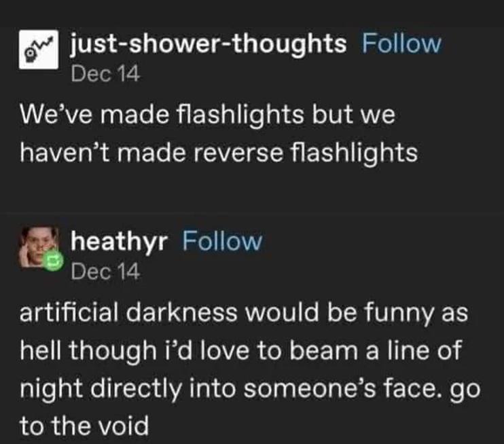This screenshot has width=504, height=444.
Task: Click the line starting "night directly into"
Action: tap(248, 389)
